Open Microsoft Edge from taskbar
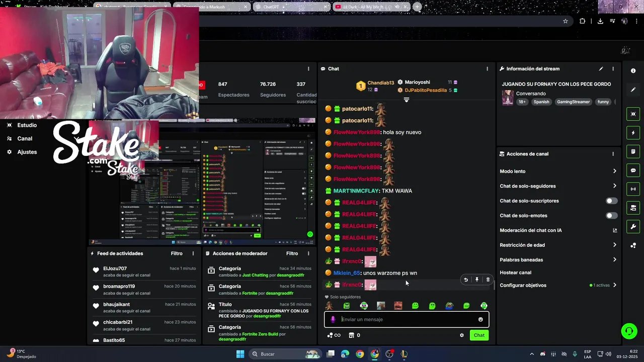 coord(345,354)
